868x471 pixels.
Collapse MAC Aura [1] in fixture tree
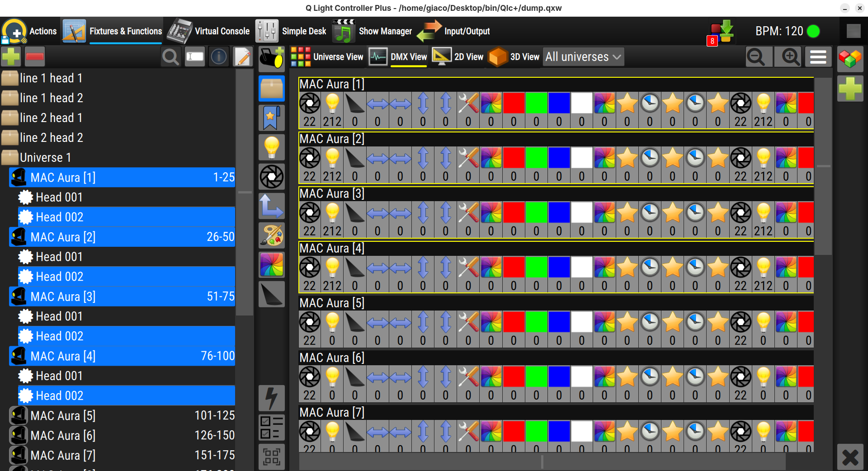pyautogui.click(x=122, y=178)
